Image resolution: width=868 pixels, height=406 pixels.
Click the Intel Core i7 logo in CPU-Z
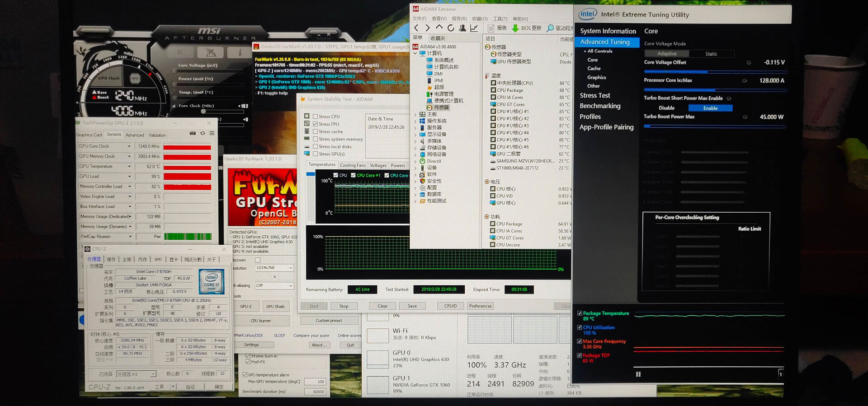pyautogui.click(x=212, y=281)
